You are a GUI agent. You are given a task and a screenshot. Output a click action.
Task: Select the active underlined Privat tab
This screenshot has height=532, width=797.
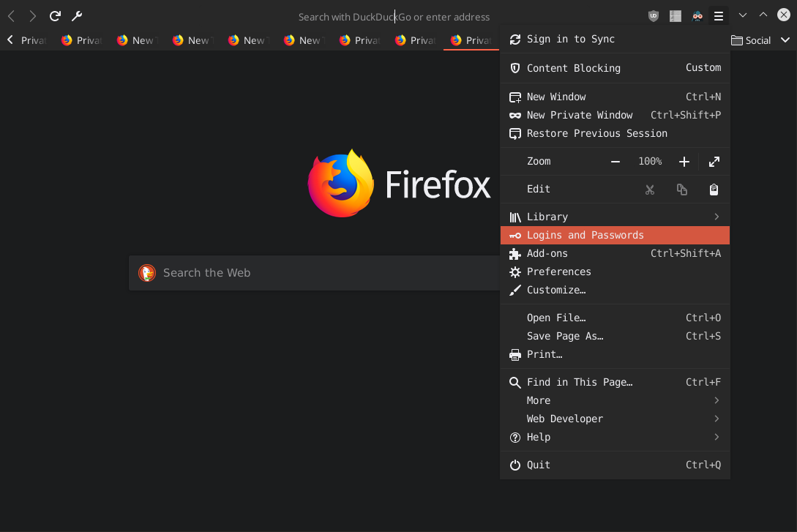pyautogui.click(x=471, y=40)
